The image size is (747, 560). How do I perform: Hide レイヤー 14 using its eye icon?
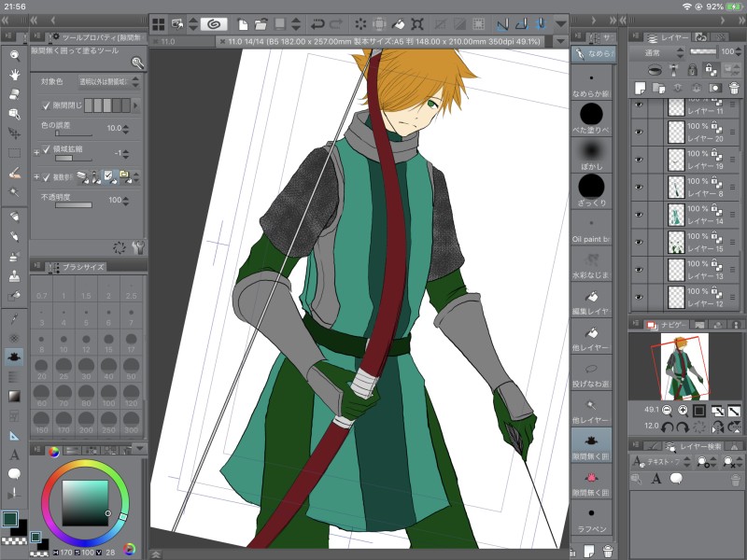640,217
